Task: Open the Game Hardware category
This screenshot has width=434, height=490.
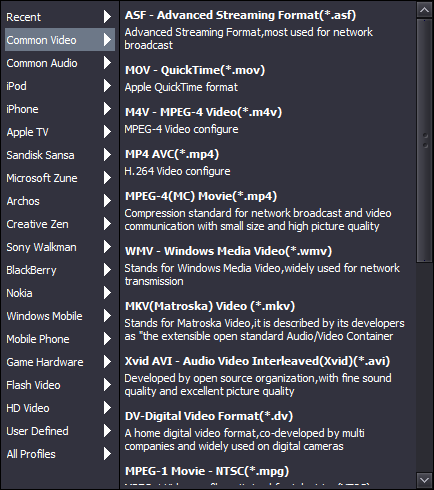Action: pyautogui.click(x=60, y=362)
